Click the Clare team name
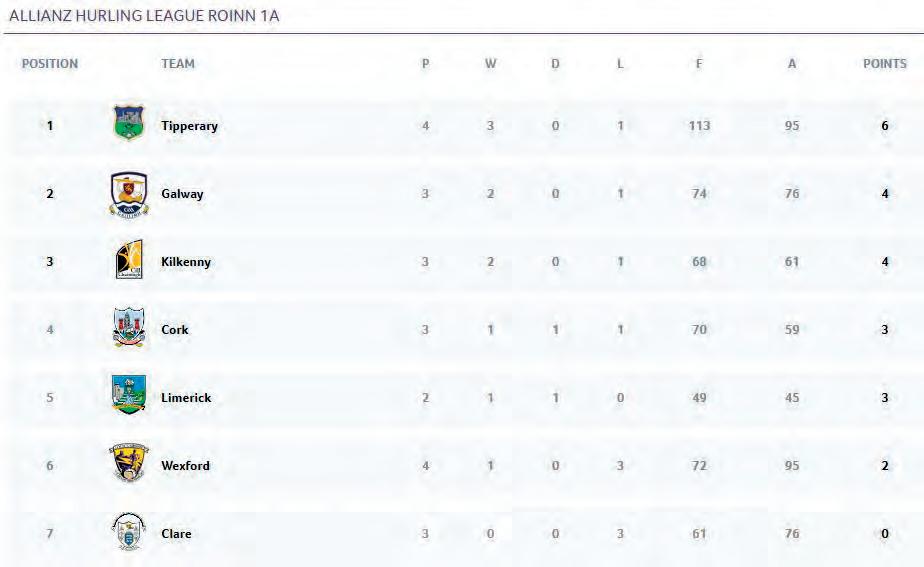 coord(176,534)
